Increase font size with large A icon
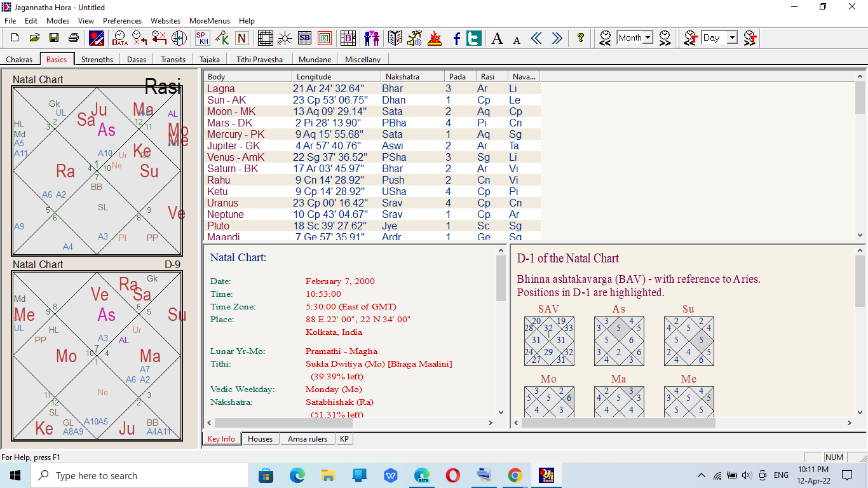This screenshot has width=868, height=488. (498, 38)
